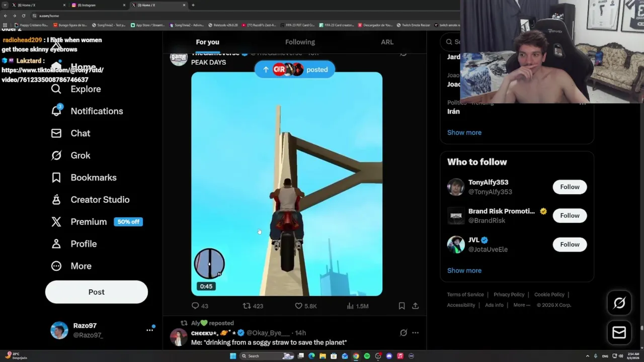Bookmark the GTA video post
This screenshot has height=362, width=644.
(401, 306)
